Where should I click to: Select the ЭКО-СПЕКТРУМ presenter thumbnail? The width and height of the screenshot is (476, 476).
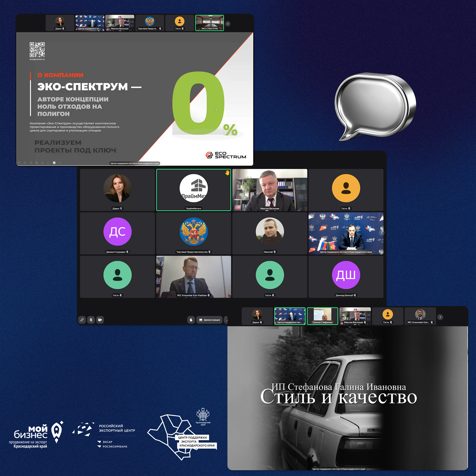pos(209,23)
